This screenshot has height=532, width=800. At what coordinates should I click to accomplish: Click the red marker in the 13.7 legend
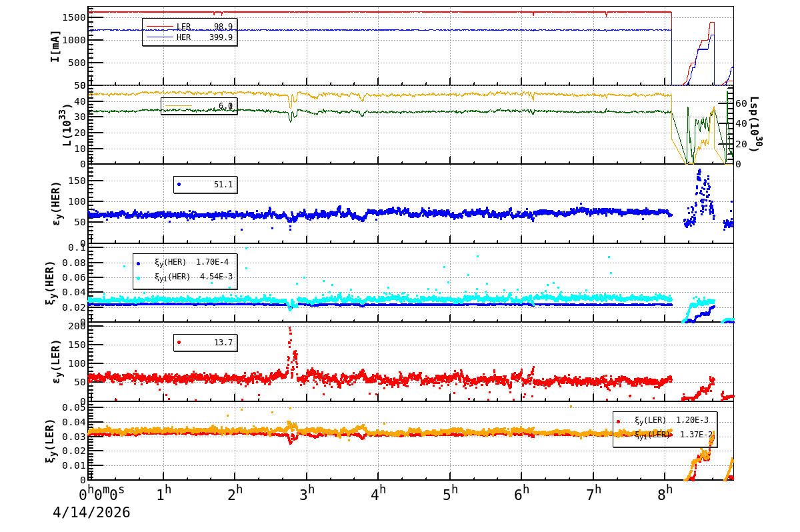click(x=179, y=343)
